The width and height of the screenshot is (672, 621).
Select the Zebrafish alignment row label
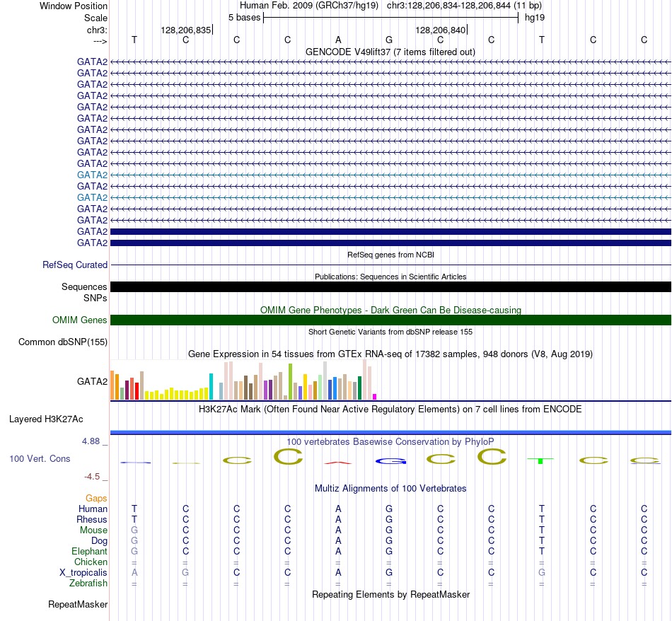88,584
